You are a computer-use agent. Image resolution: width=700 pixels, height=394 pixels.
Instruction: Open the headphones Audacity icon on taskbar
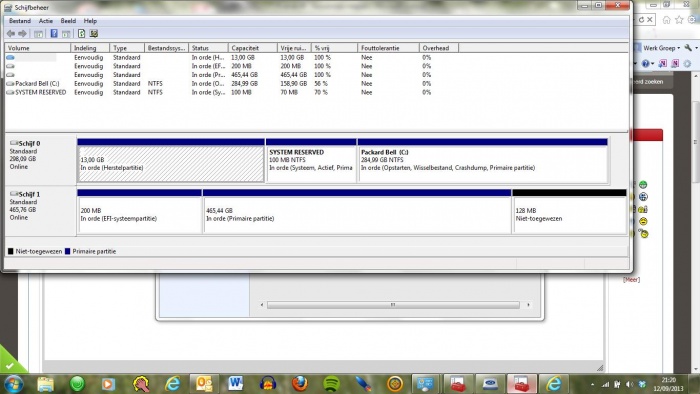click(268, 384)
